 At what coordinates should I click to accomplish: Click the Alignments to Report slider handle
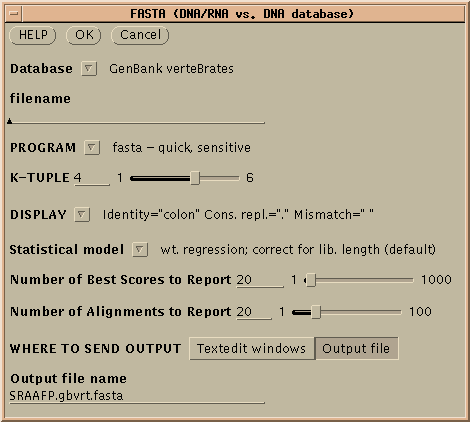(x=316, y=312)
